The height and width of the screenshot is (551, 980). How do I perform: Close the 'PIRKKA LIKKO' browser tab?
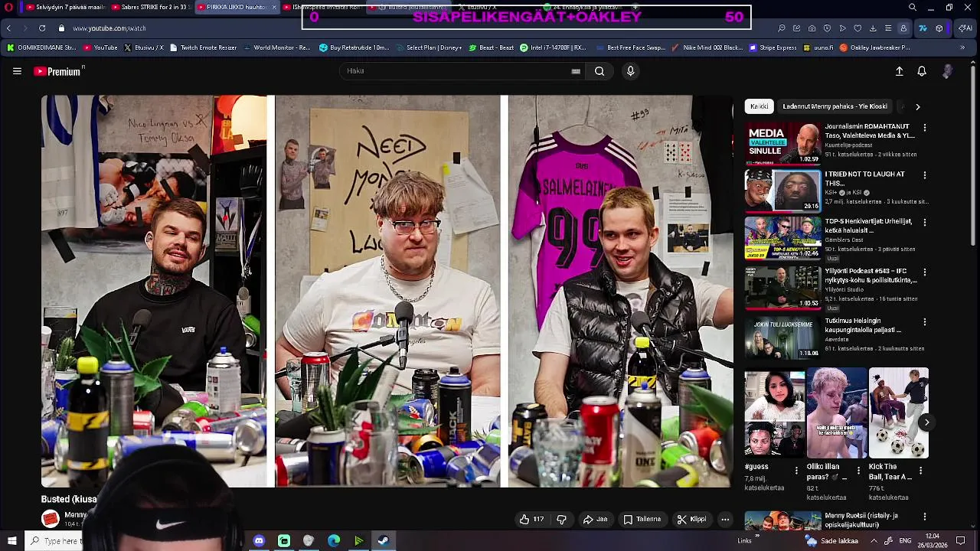tap(274, 8)
